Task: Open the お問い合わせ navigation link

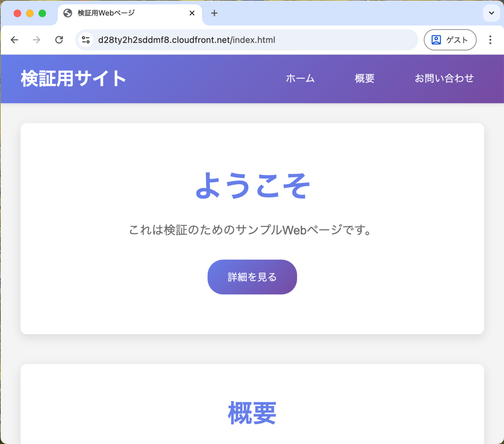Action: point(444,78)
